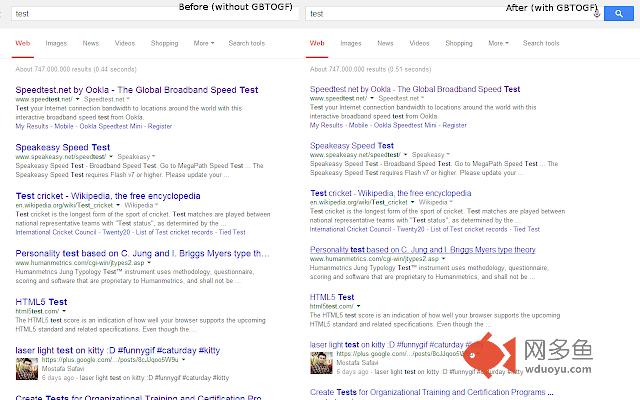Image resolution: width=640 pixels, height=400 pixels.
Task: Expand arrow beside en.wikipedia.org URL, Before panel
Action: tap(118, 205)
